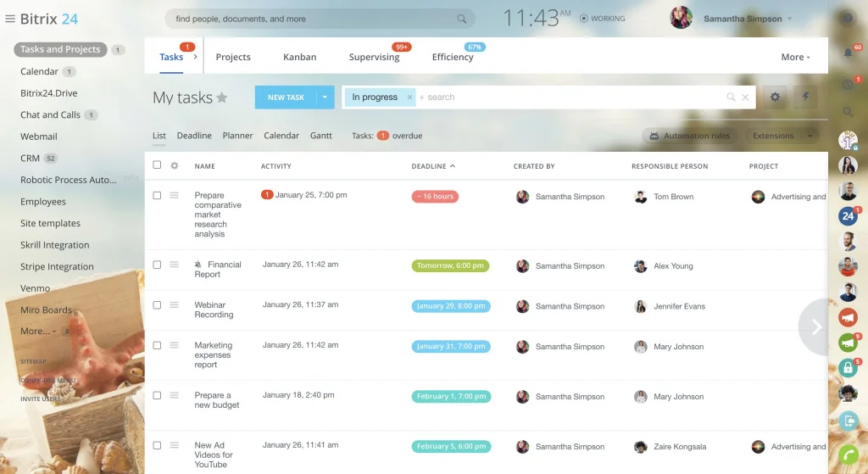The width and height of the screenshot is (868, 474).
Task: Check the box for Financial Report task
Action: coord(157,265)
